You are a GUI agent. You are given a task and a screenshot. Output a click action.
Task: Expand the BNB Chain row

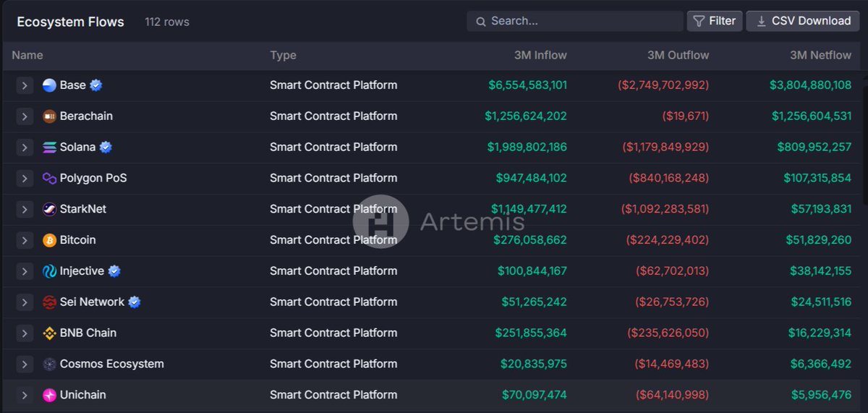[25, 333]
